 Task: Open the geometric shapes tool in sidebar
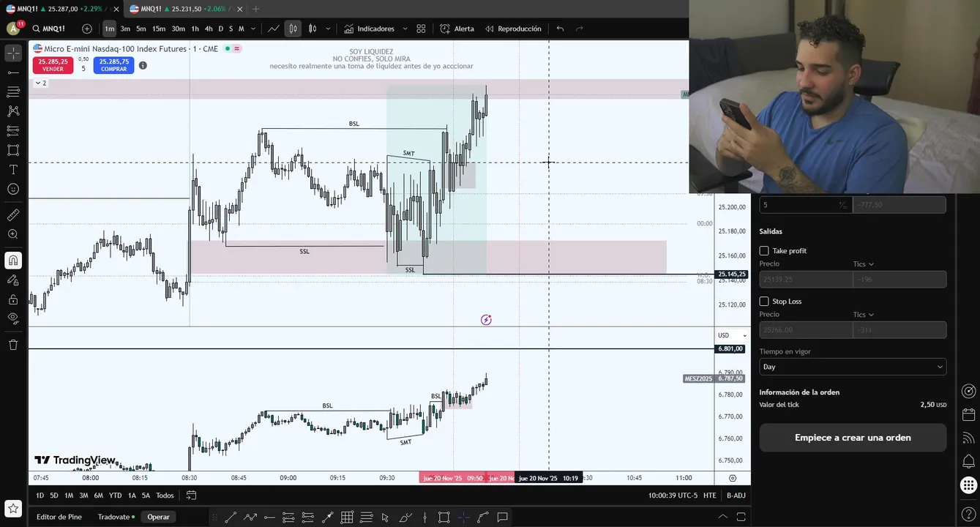point(13,150)
